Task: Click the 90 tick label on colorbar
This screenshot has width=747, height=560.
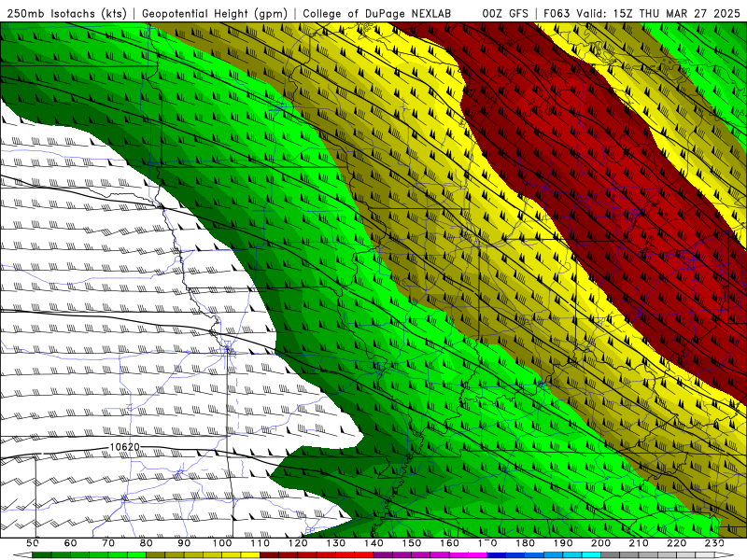Action: tap(184, 543)
